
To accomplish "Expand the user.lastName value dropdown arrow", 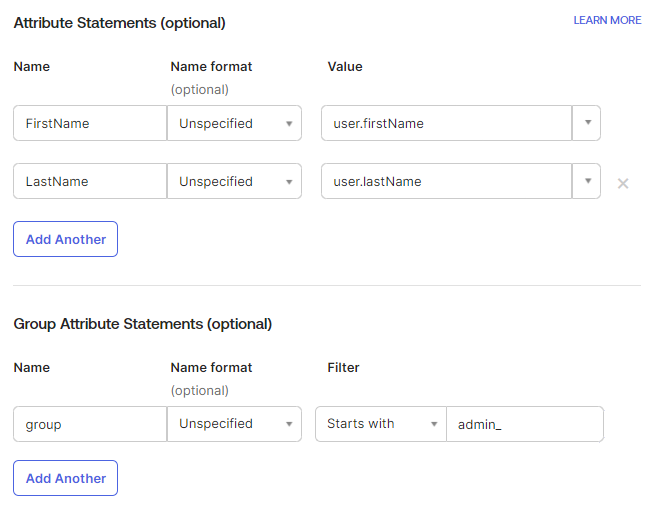I will click(587, 182).
